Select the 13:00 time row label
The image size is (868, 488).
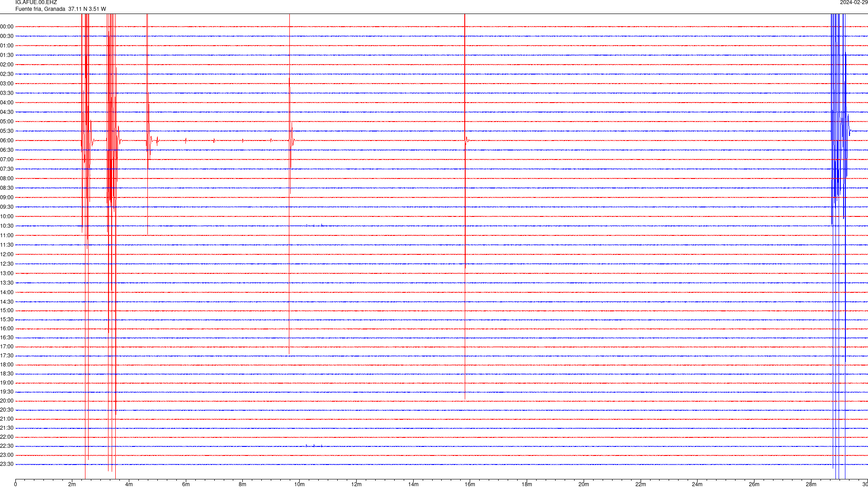[x=7, y=273]
